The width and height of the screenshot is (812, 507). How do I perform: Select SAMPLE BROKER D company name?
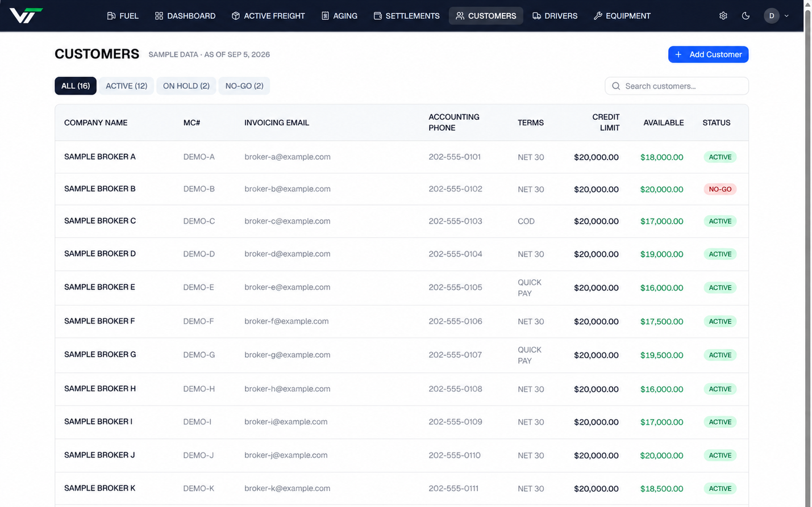click(100, 254)
